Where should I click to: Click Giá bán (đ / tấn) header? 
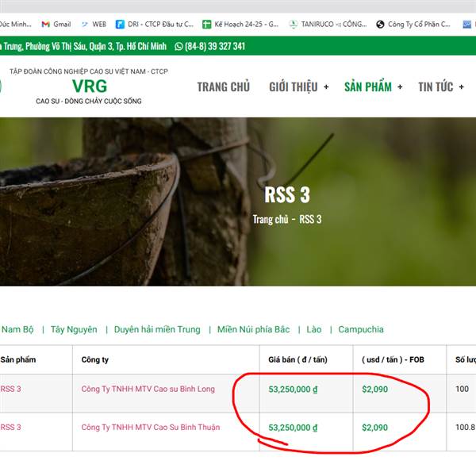tap(297, 359)
